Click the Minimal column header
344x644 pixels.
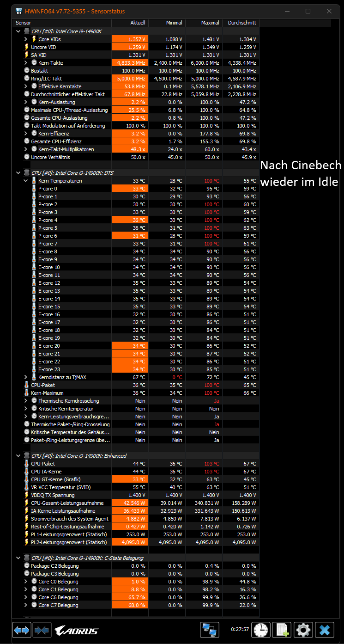point(167,23)
